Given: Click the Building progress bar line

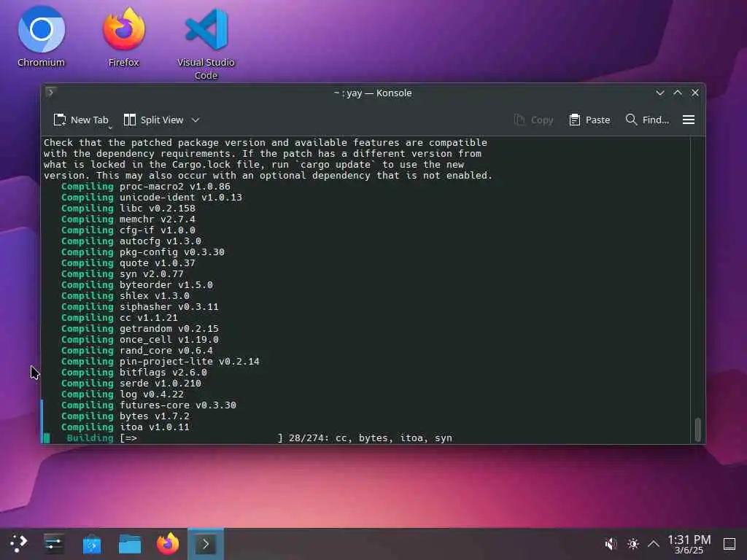Looking at the screenshot, I should click(260, 438).
